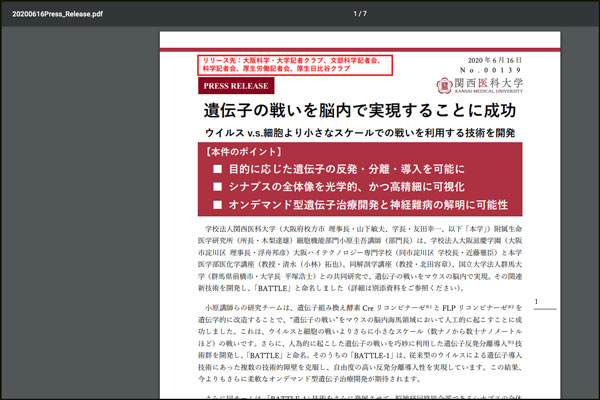Click the 関西医科大学 name text beside the emblem
Viewport: 600px width, 400px height.
tap(485, 82)
